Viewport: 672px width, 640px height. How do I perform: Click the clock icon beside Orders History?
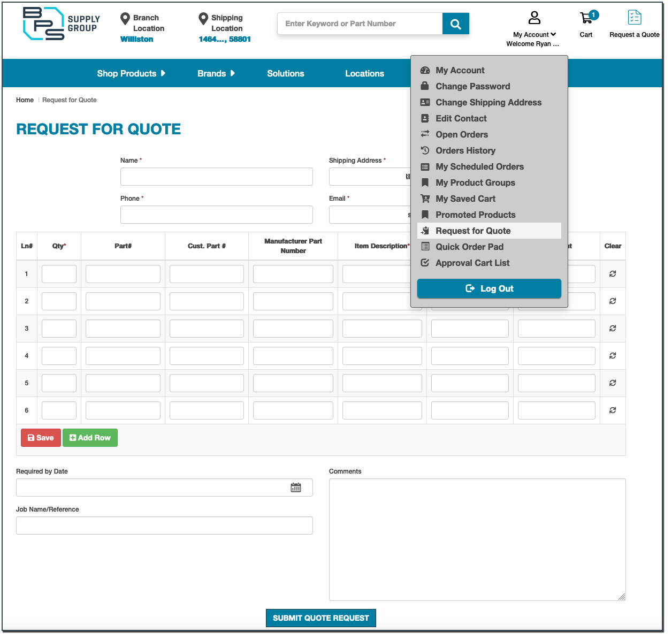pyautogui.click(x=425, y=150)
